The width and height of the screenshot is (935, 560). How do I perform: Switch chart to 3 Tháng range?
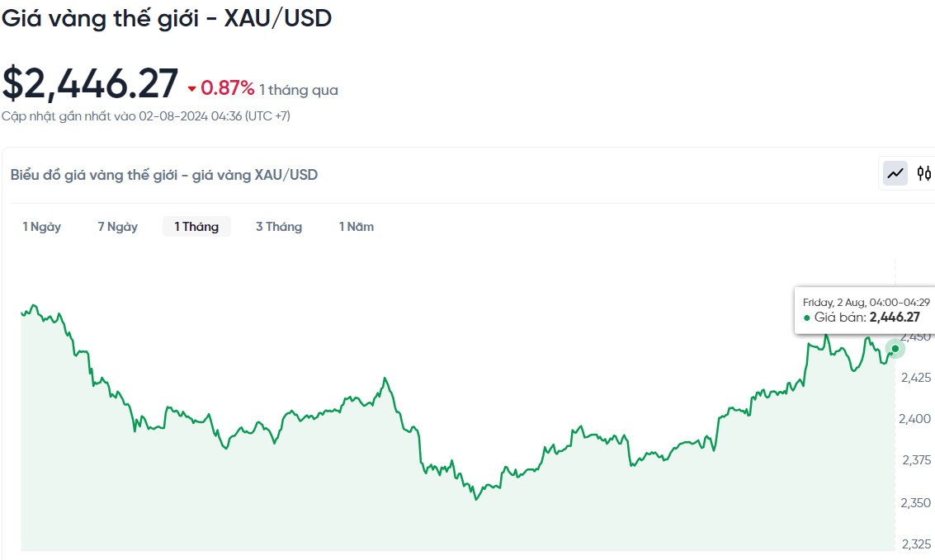tap(279, 227)
